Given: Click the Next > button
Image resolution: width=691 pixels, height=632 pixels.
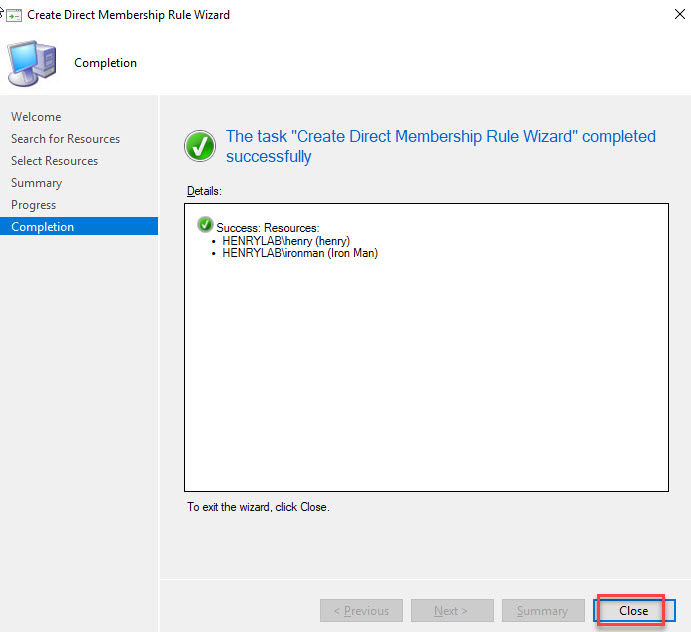Looking at the screenshot, I should (451, 611).
